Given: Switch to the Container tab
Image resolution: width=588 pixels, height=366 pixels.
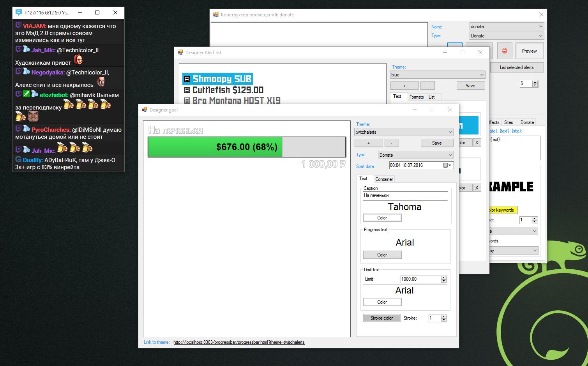Looking at the screenshot, I should click(384, 179).
